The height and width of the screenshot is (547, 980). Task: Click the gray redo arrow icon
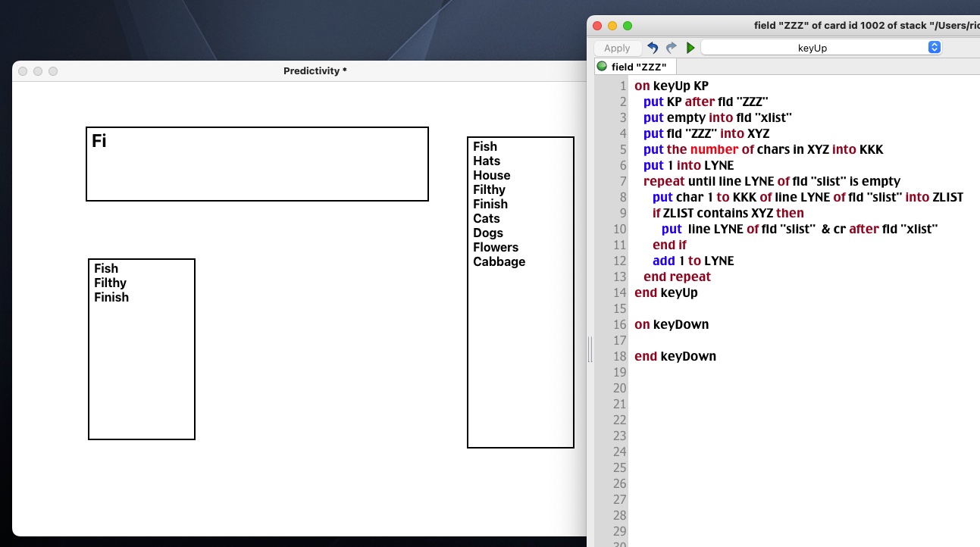(x=671, y=48)
